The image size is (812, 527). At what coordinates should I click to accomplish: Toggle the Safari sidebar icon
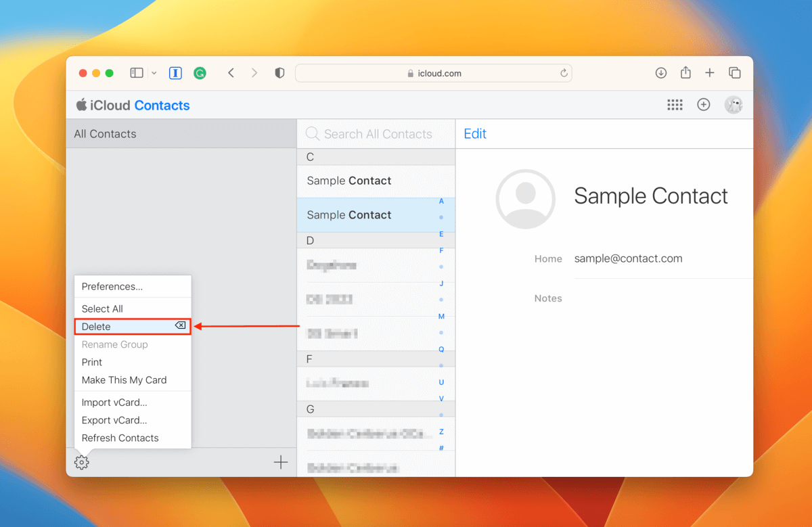(x=137, y=73)
